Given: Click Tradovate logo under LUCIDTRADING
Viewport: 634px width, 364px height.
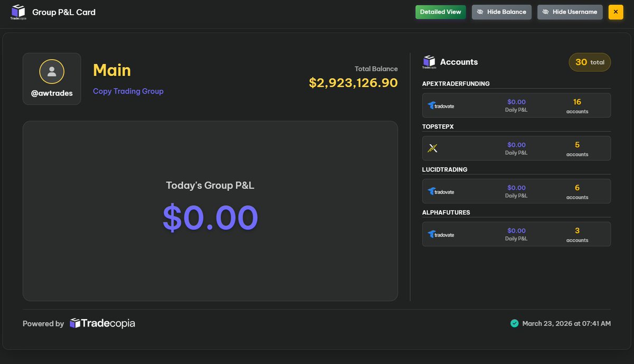Looking at the screenshot, I should tap(441, 191).
